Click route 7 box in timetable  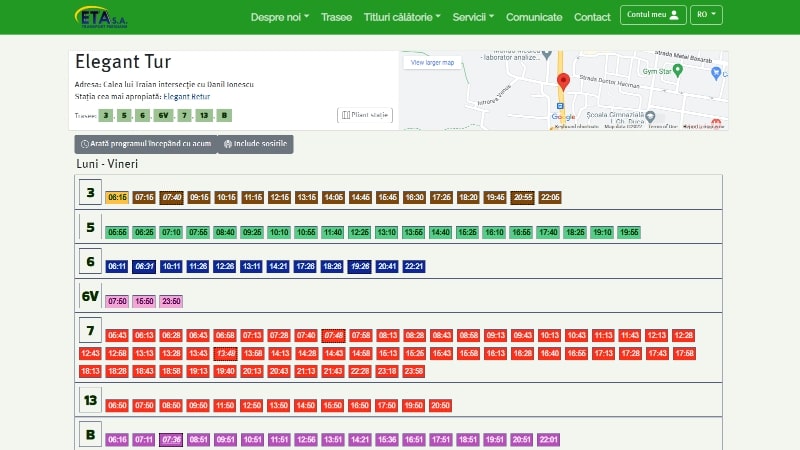point(90,333)
